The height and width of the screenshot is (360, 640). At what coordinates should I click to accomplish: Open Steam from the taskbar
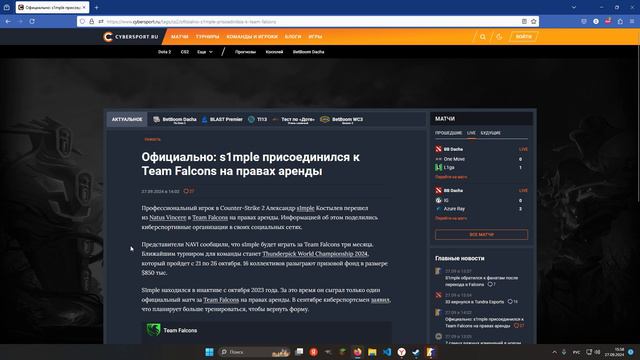pos(416,352)
